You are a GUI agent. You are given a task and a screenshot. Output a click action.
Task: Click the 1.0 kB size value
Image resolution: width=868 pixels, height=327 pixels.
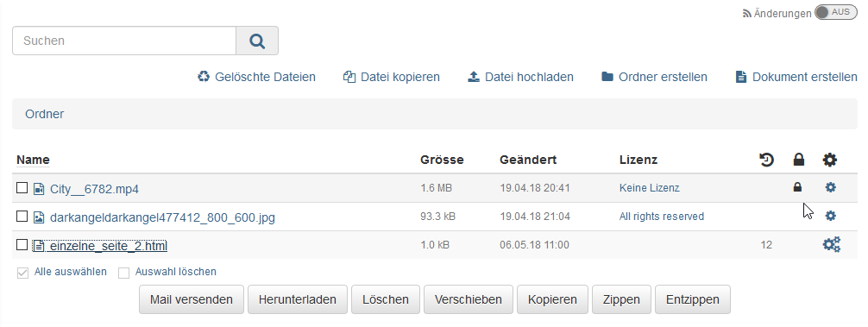[x=435, y=244]
